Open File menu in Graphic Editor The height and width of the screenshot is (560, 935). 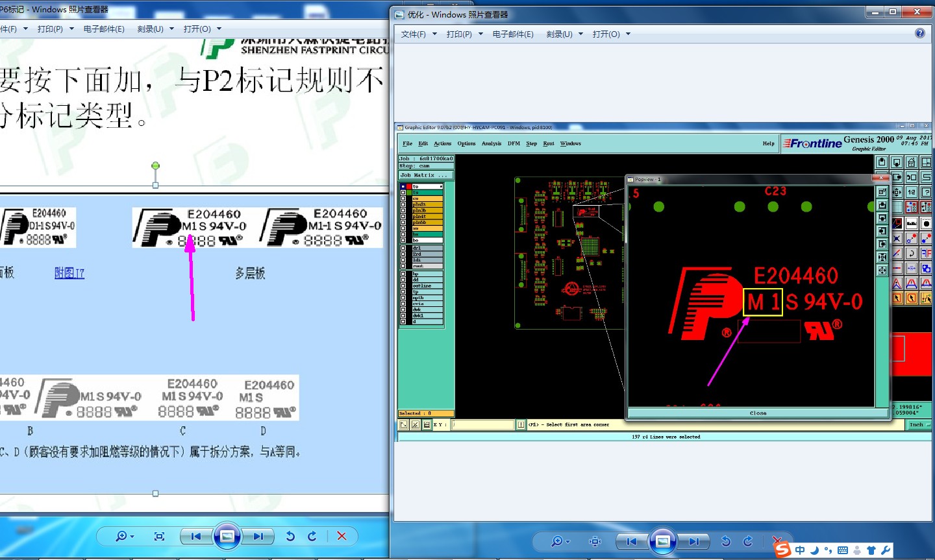tap(407, 143)
